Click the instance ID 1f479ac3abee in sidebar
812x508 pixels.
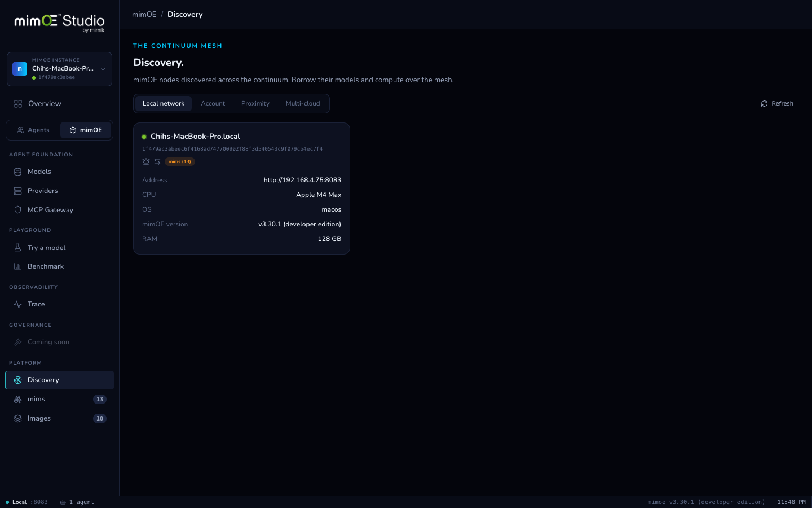click(56, 78)
